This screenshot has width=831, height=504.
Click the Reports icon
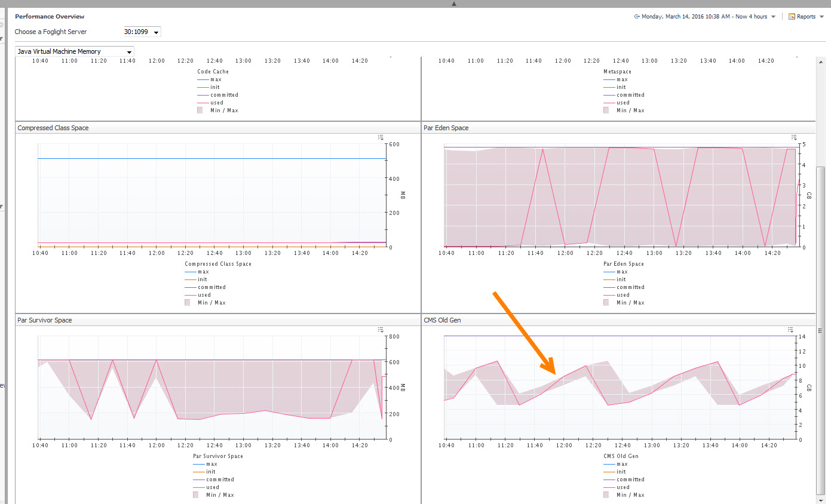[x=792, y=17]
